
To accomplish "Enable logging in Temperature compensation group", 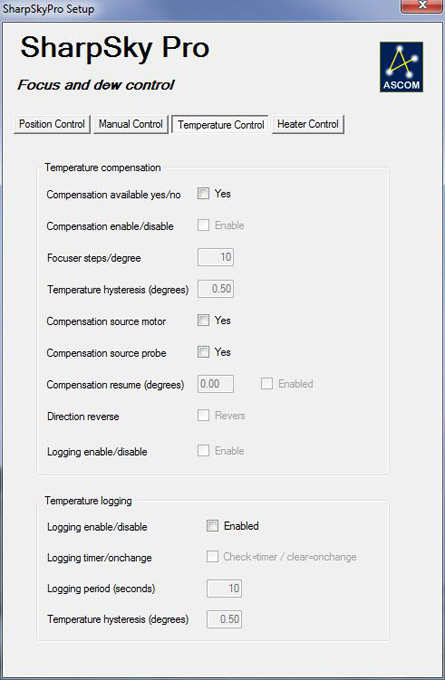I will click(203, 451).
